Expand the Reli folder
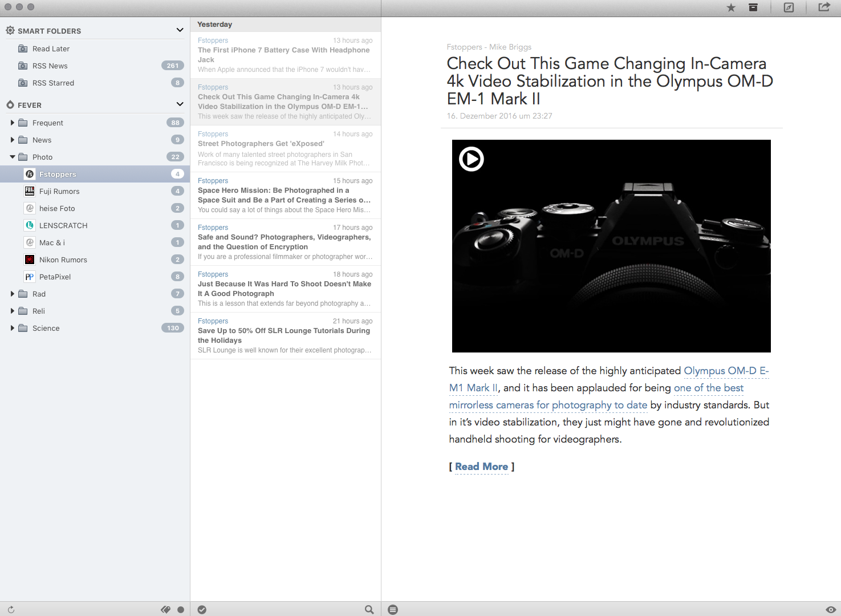841x616 pixels. [x=13, y=311]
